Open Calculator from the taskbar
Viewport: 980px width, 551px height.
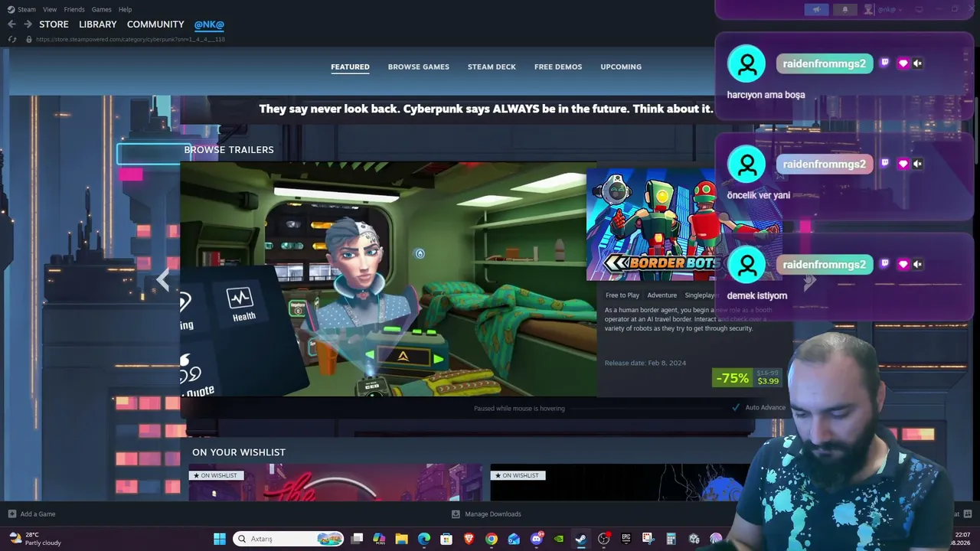[x=671, y=539]
